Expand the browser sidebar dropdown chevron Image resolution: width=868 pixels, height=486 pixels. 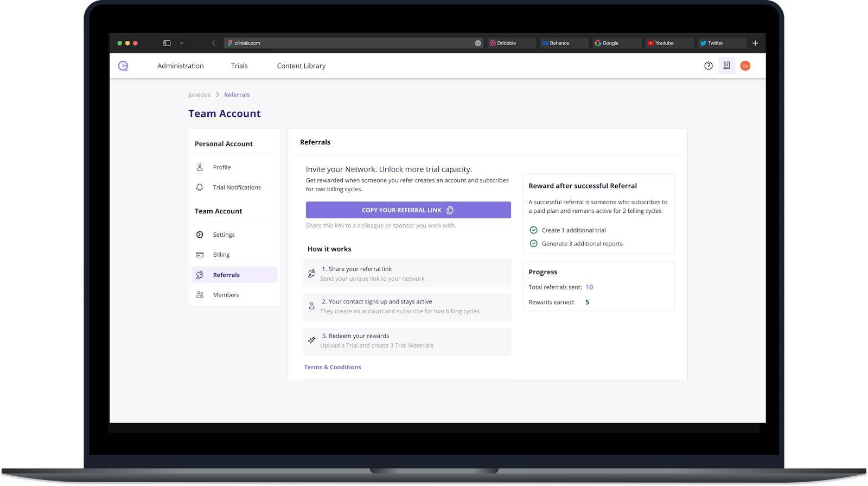[181, 43]
